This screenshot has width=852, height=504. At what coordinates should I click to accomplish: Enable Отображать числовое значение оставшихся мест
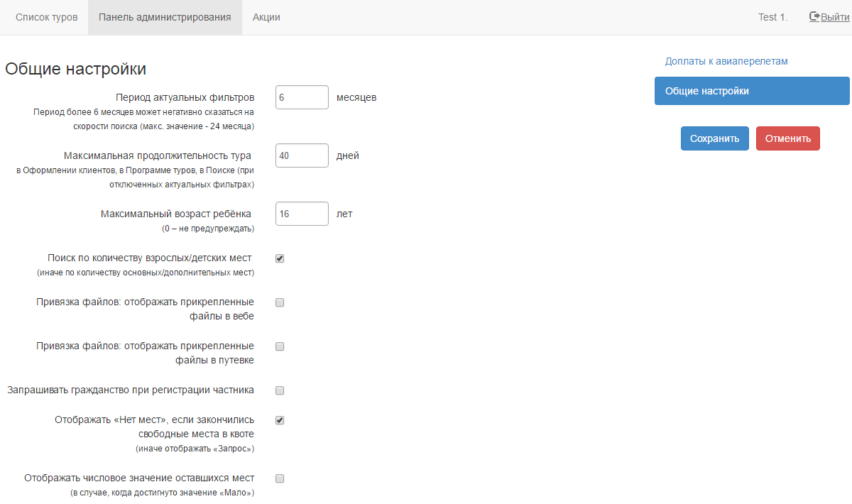tap(280, 478)
